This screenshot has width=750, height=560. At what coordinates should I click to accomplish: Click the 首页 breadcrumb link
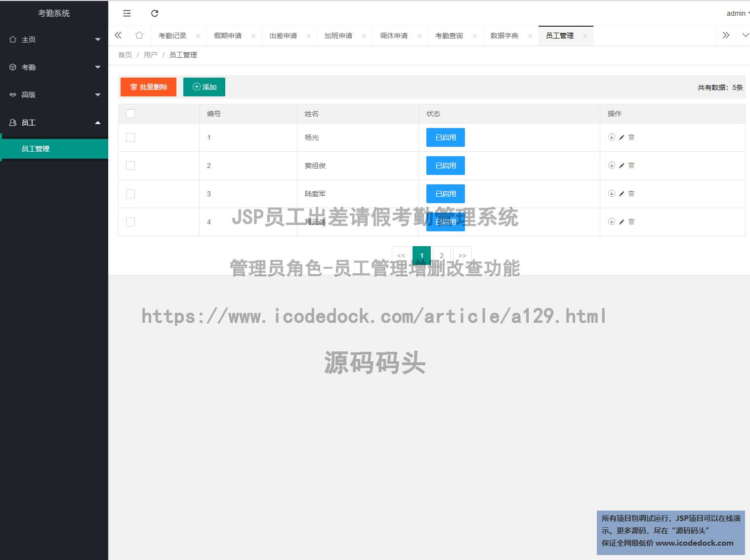coord(125,55)
